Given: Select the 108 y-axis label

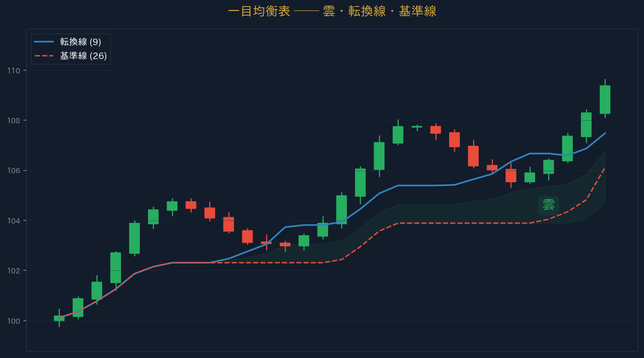Looking at the screenshot, I should click(x=14, y=121).
